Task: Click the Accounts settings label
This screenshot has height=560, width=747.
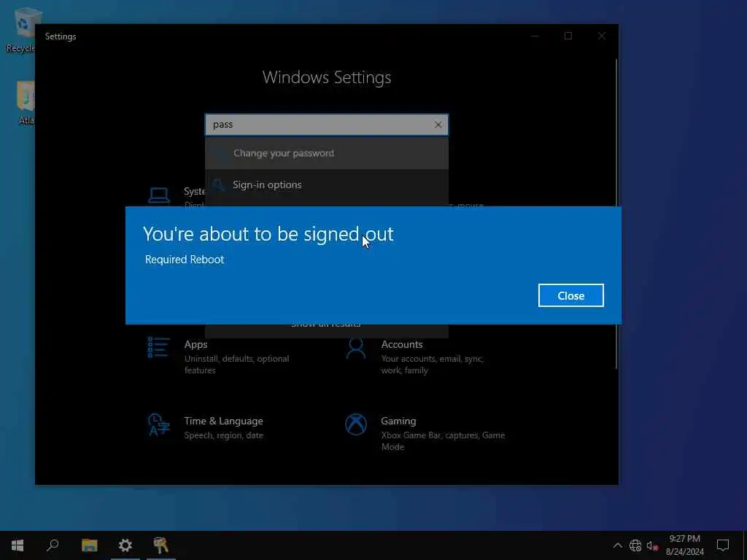Action: 402,344
